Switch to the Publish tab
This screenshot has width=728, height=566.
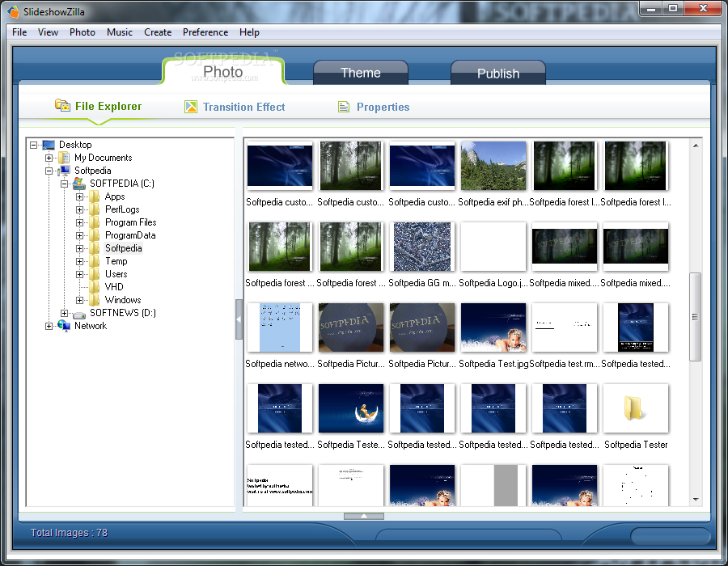tap(498, 74)
